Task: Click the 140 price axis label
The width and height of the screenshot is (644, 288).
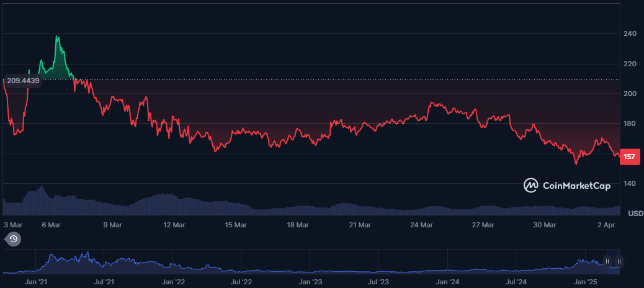Action: 630,184
